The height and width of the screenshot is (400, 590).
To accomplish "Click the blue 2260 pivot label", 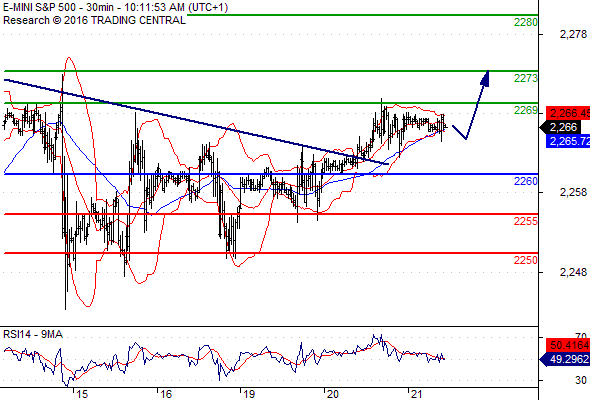I will tap(525, 181).
